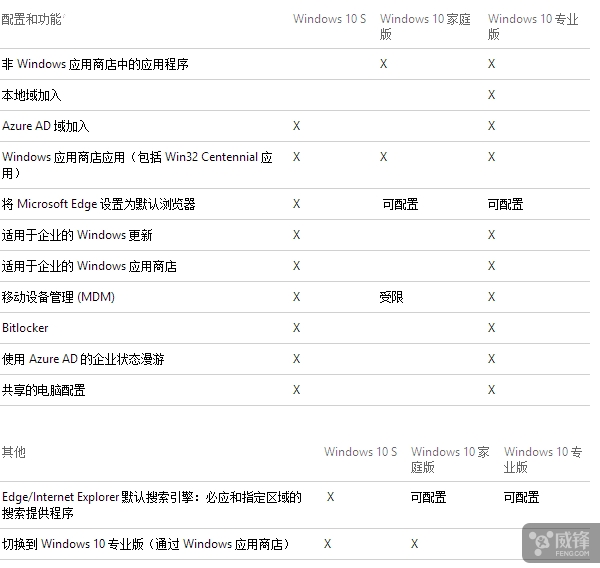Click the '其他' header of second table
This screenshot has width=600, height=568.
(14, 452)
